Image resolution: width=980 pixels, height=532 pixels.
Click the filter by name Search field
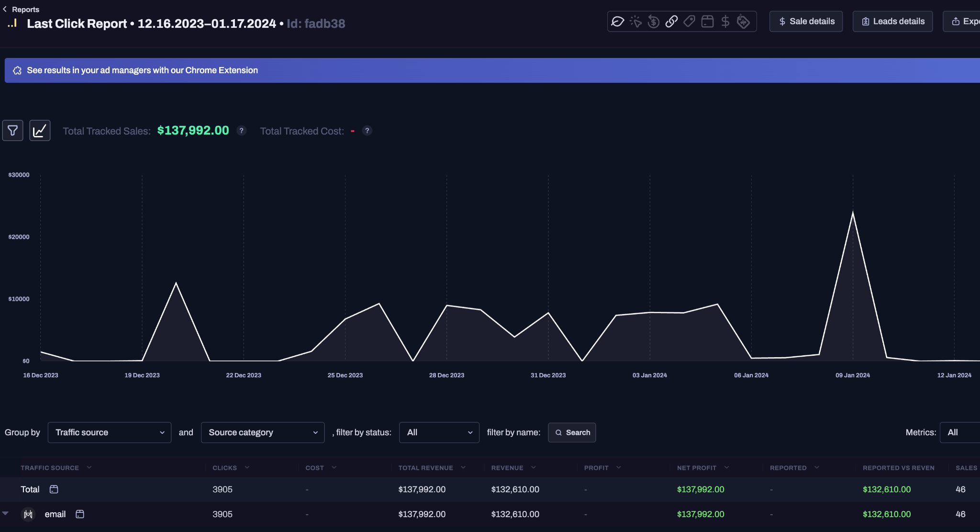tap(572, 432)
